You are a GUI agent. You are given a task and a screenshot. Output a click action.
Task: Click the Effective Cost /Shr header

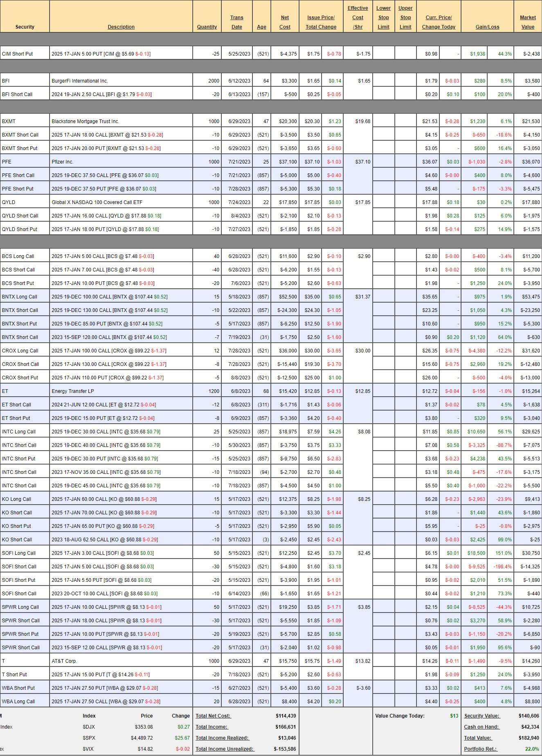tap(358, 18)
